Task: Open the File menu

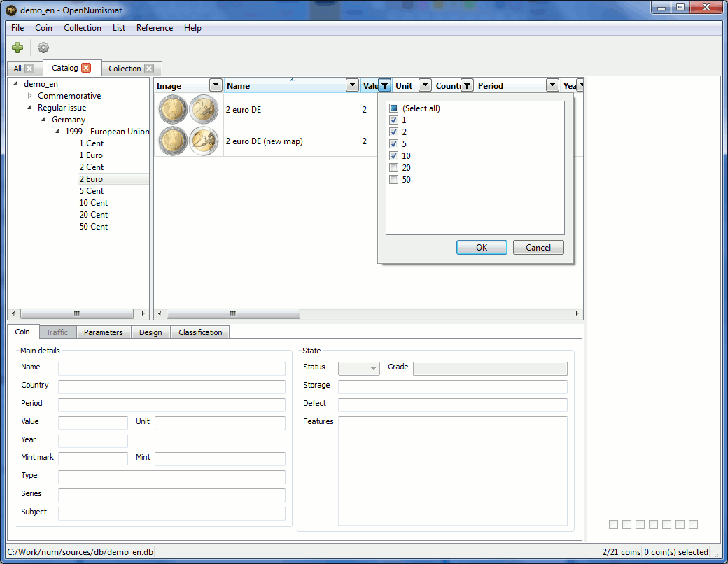Action: (x=17, y=28)
